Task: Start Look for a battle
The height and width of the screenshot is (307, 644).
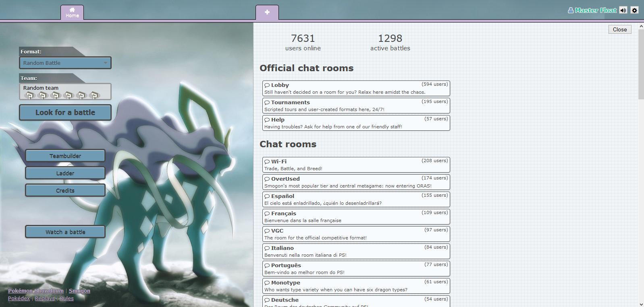Action: (65, 112)
